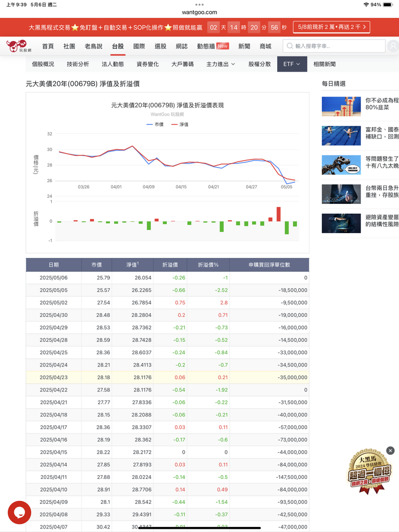
Task: Tap the 2025/04/15 date cell
Action: pyautogui.click(x=54, y=452)
